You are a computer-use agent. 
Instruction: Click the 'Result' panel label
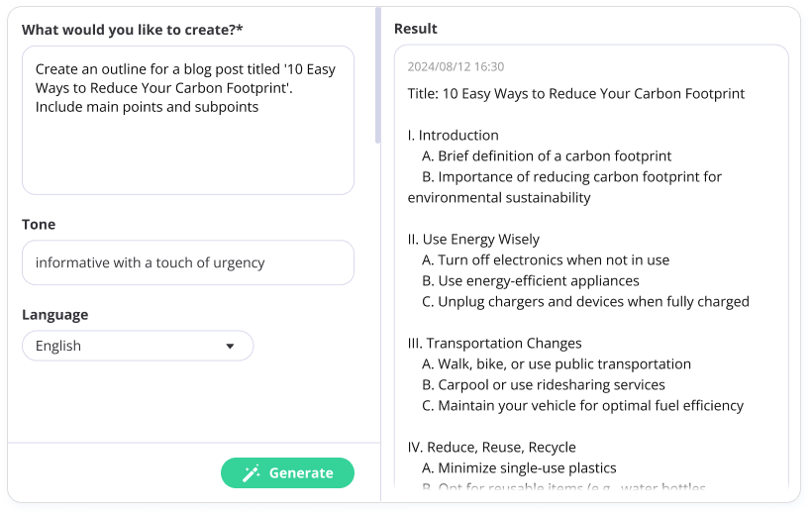click(x=415, y=29)
